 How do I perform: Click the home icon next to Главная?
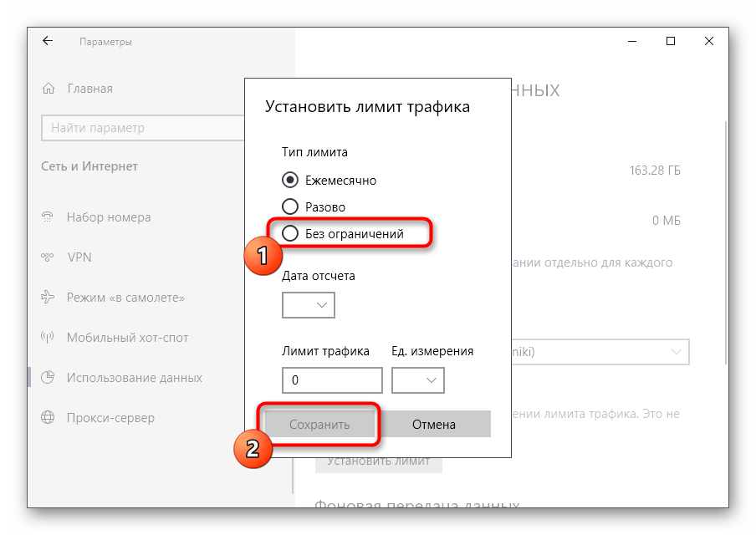click(x=49, y=89)
